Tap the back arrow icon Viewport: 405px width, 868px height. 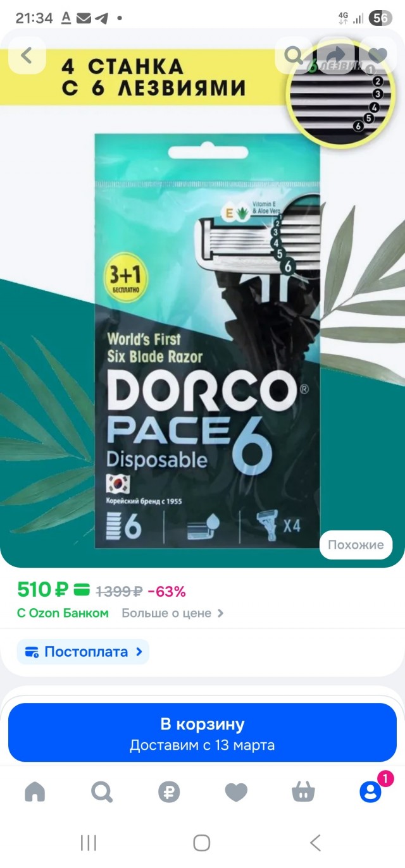click(x=27, y=56)
